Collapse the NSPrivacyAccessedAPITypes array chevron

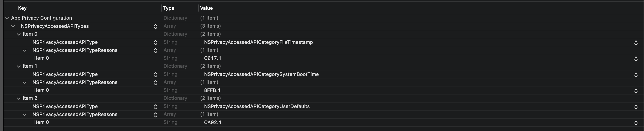pos(13,26)
